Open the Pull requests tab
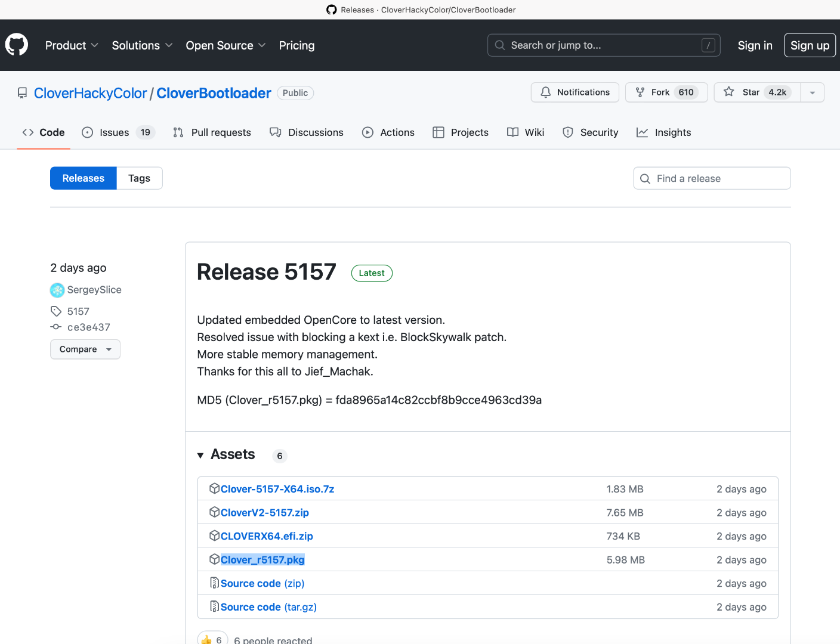Image resolution: width=840 pixels, height=644 pixels. tap(212, 132)
